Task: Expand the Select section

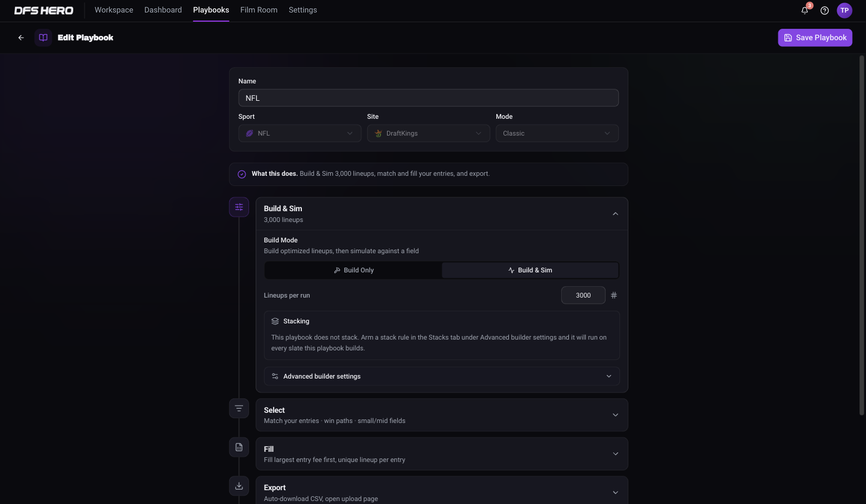Action: click(x=615, y=415)
